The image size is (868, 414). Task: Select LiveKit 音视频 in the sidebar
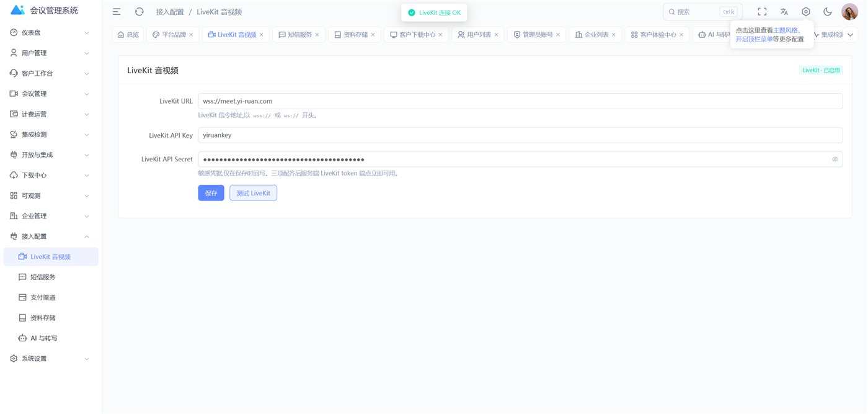(51, 257)
